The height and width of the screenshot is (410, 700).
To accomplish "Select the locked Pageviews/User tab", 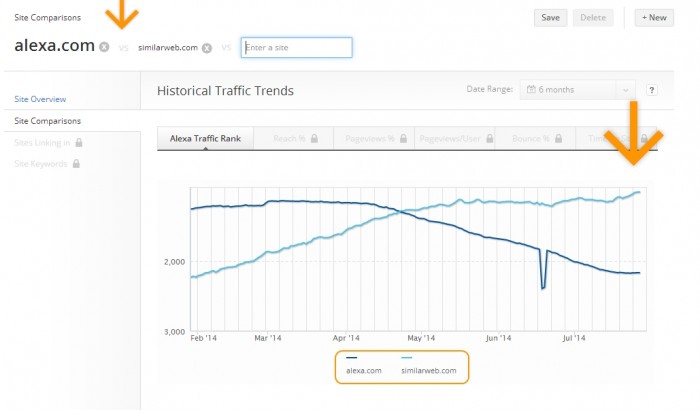I will point(455,139).
